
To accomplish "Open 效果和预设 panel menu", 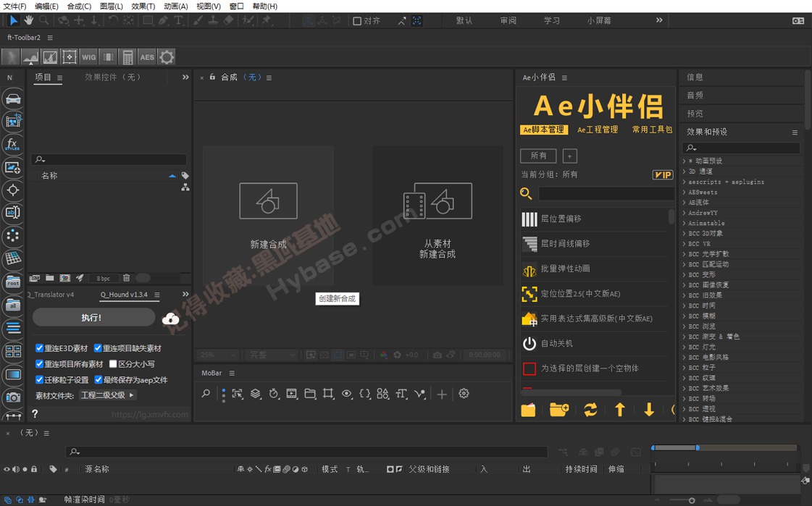I will coord(795,132).
